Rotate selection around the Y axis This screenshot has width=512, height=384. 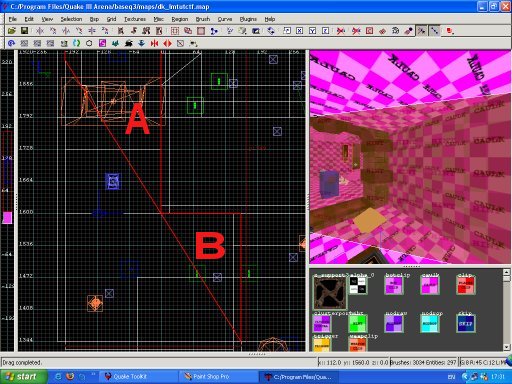(x=79, y=31)
